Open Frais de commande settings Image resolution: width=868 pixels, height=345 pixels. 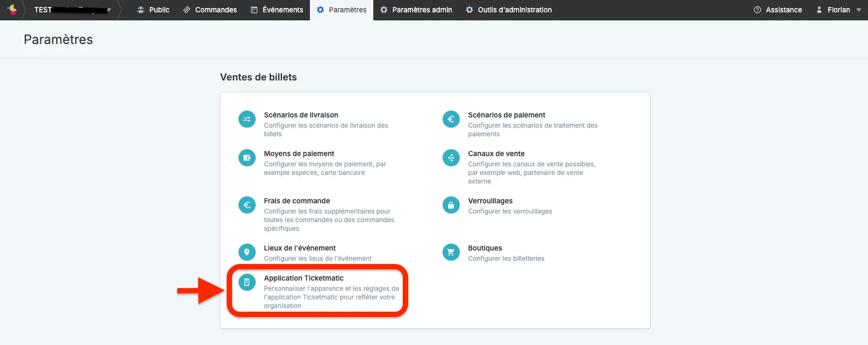(x=297, y=201)
